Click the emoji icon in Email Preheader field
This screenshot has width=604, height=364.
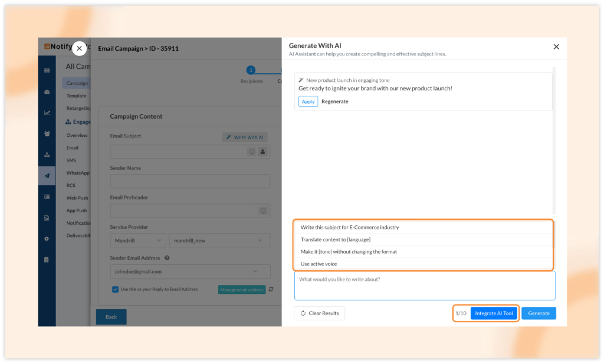click(x=263, y=211)
